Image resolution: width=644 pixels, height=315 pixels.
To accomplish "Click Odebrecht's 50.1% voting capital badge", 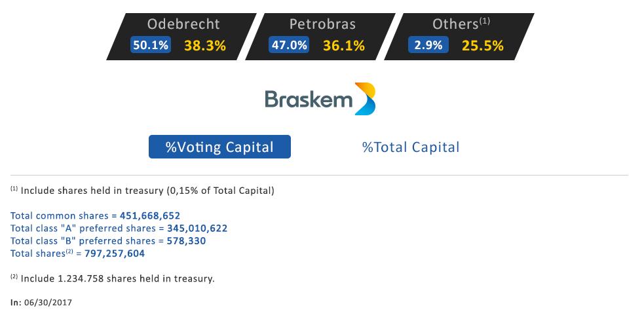I will (150, 45).
